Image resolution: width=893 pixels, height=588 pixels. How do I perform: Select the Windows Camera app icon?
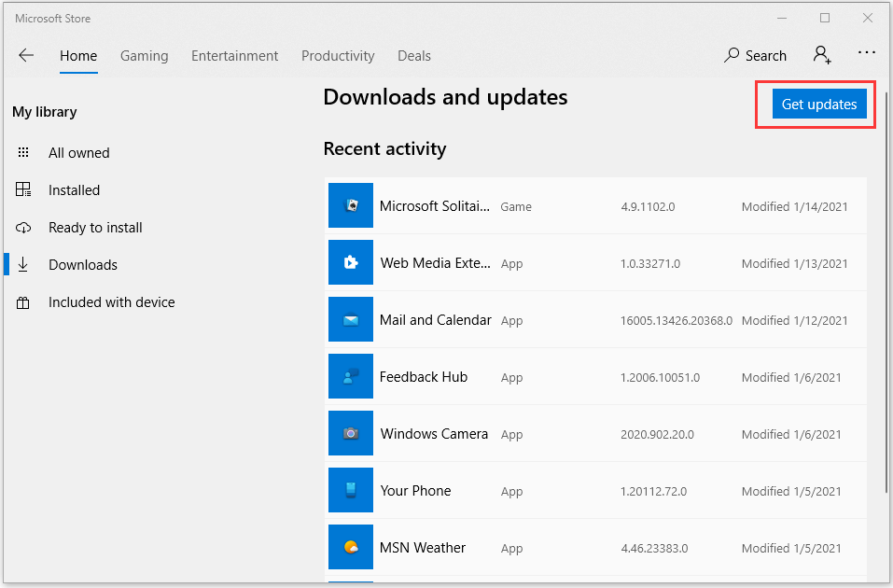351,434
